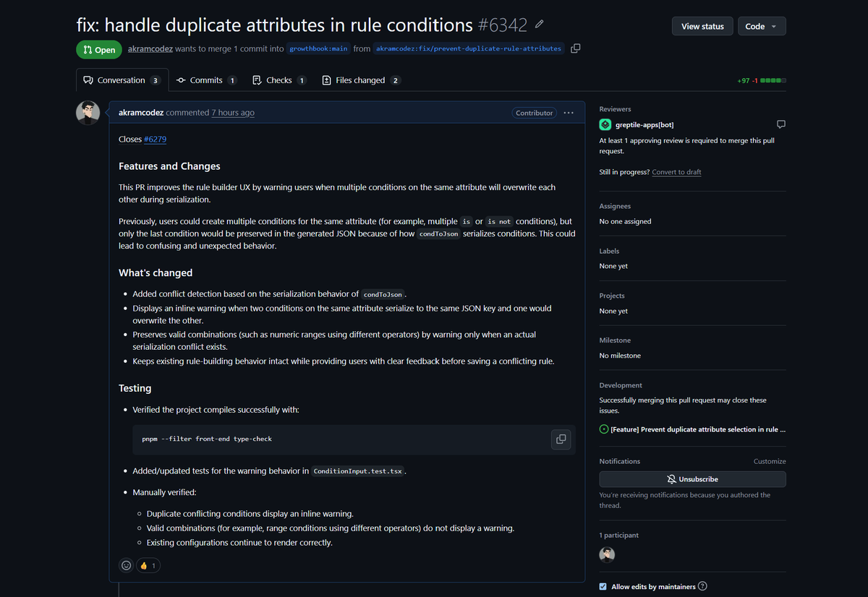Click the ConditionInput.test.tsx code text
This screenshot has height=597, width=868.
pos(358,471)
